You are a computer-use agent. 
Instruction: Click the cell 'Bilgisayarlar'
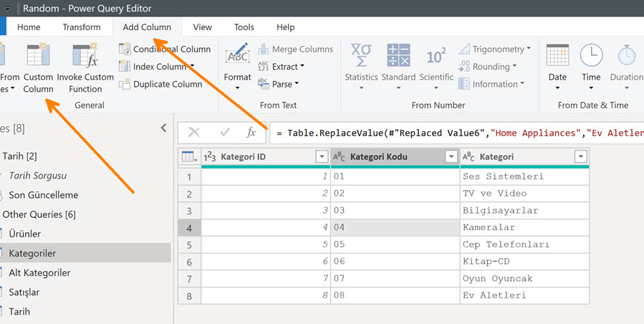click(524, 211)
